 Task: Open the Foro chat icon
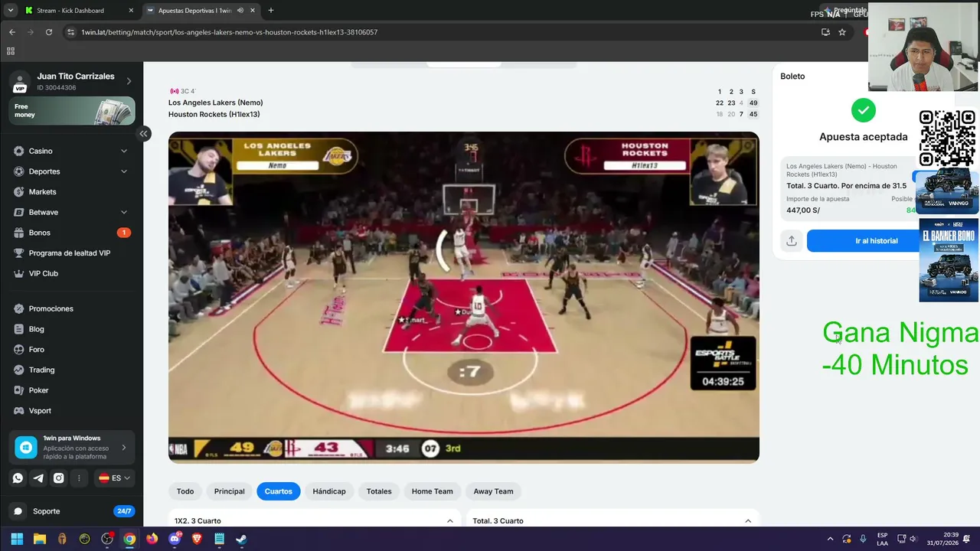coord(19,350)
